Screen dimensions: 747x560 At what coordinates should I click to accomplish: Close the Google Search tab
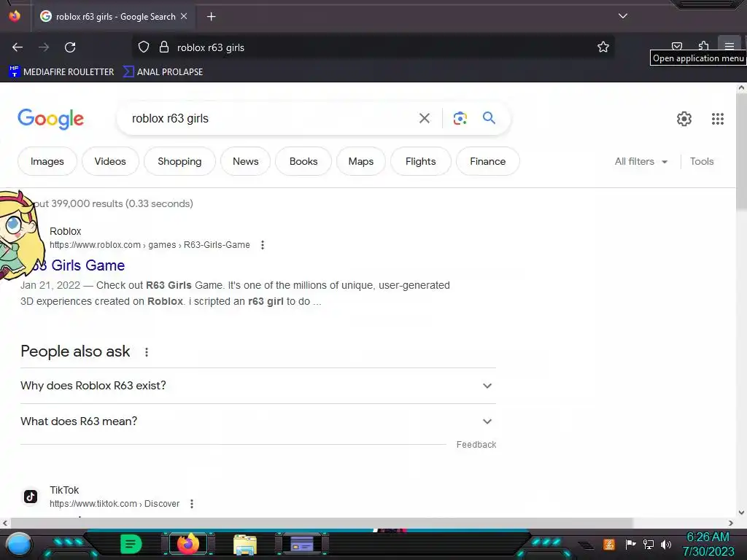[x=184, y=16]
